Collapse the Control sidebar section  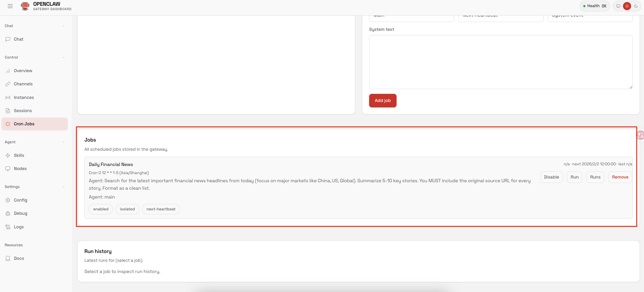pos(63,58)
